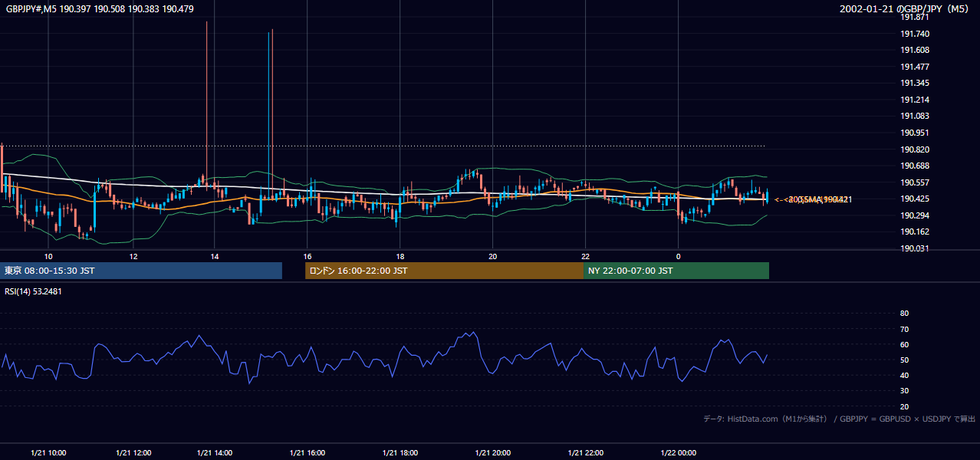This screenshot has width=980, height=460.
Task: Click the 1/21 18:00 bottom date label
Action: click(400, 452)
